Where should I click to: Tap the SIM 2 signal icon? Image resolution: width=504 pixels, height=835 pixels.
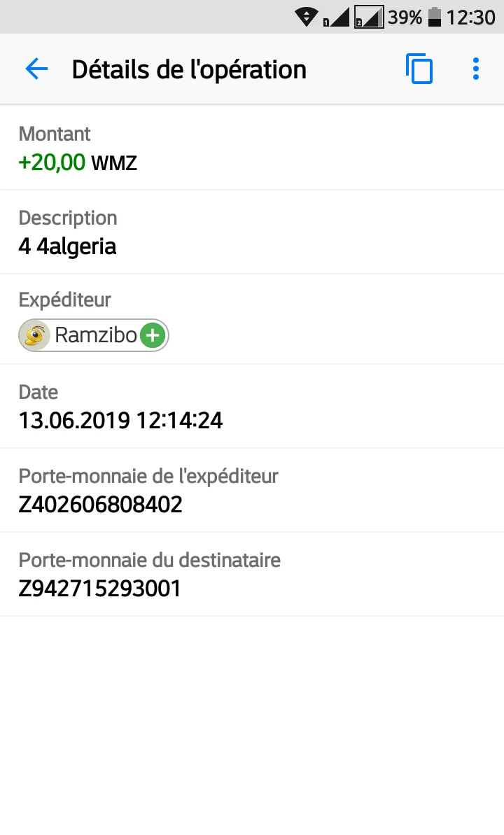pos(369,17)
